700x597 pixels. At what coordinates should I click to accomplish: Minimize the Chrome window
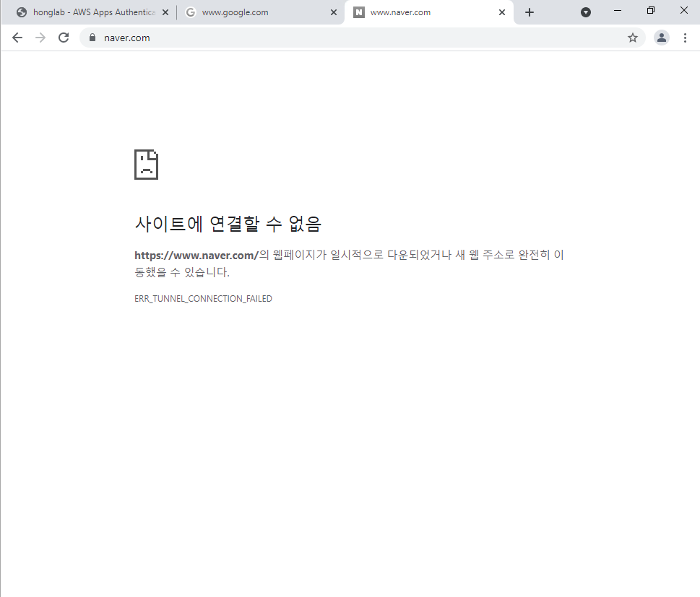tap(618, 10)
